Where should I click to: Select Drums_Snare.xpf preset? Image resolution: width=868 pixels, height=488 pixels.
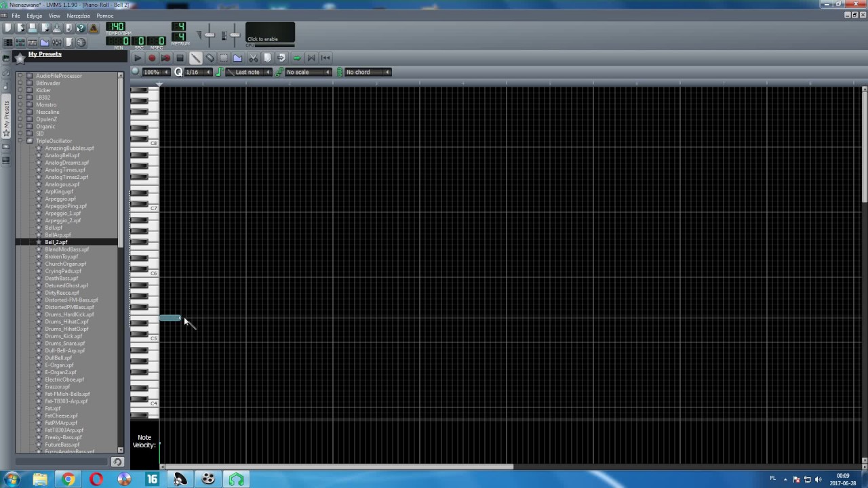[x=65, y=344]
